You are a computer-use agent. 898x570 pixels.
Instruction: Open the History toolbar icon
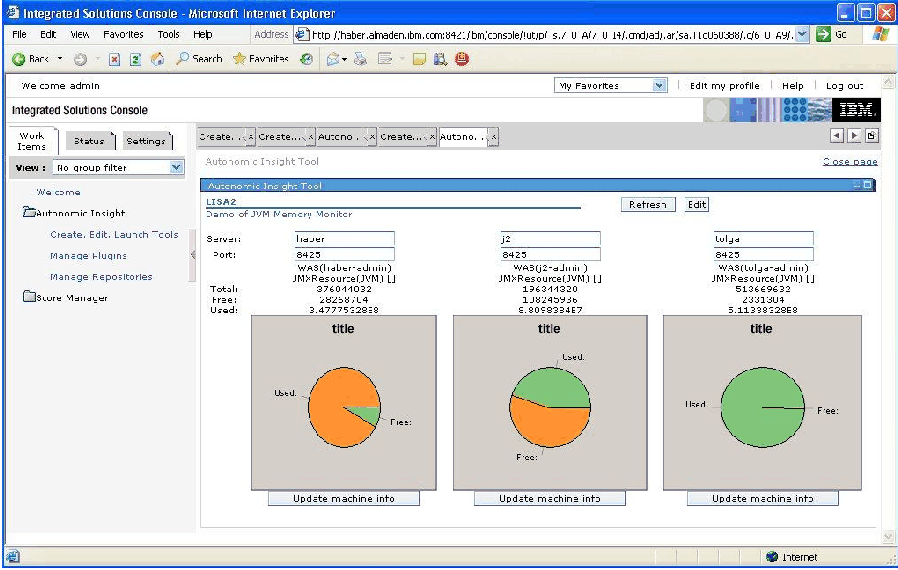(x=306, y=59)
